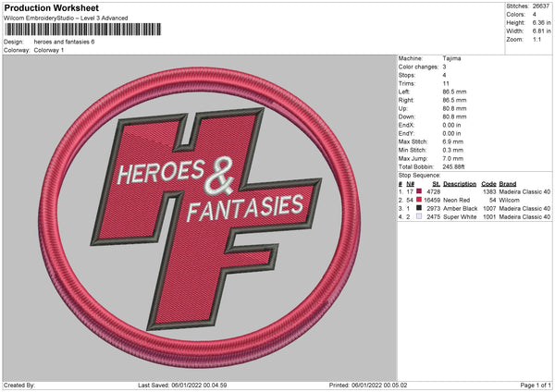Click the Zoom value 1:1

coord(536,40)
